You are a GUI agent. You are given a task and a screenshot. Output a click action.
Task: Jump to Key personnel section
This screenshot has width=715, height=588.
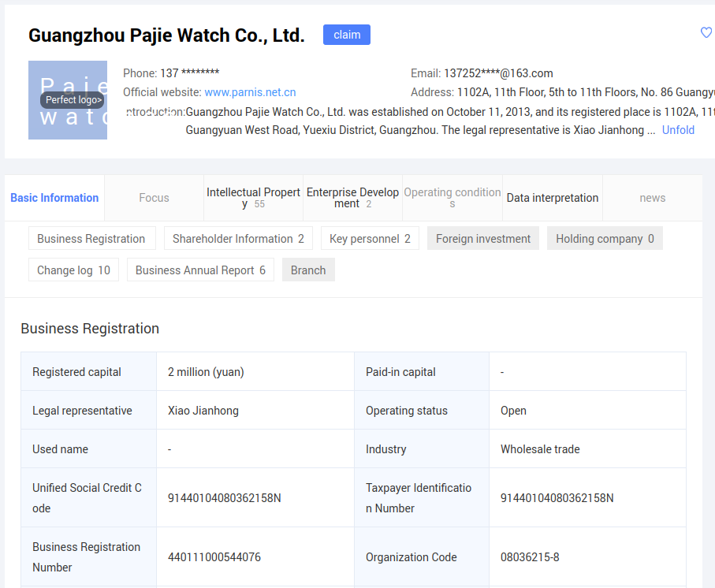click(370, 239)
